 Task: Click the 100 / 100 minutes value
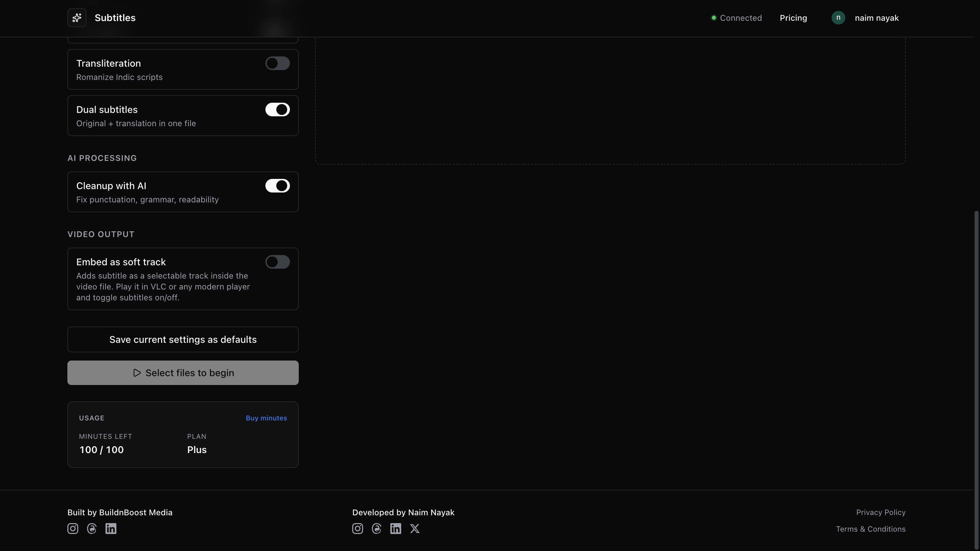click(102, 450)
